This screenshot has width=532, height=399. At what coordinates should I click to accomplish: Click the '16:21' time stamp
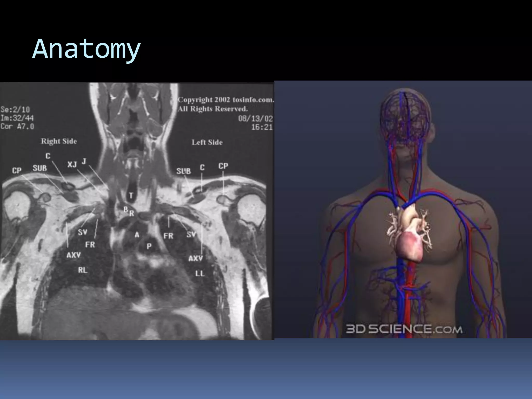click(262, 128)
